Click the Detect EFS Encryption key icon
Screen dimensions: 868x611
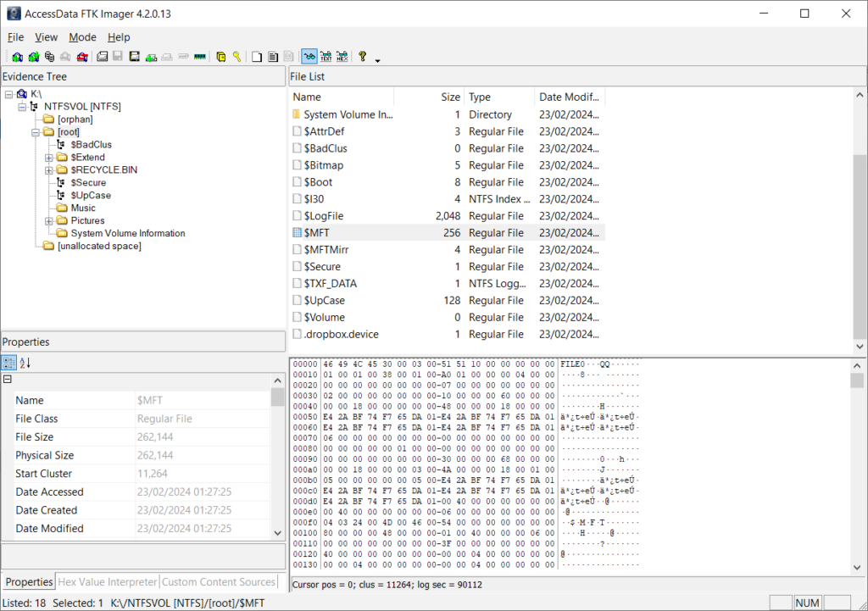(x=237, y=57)
